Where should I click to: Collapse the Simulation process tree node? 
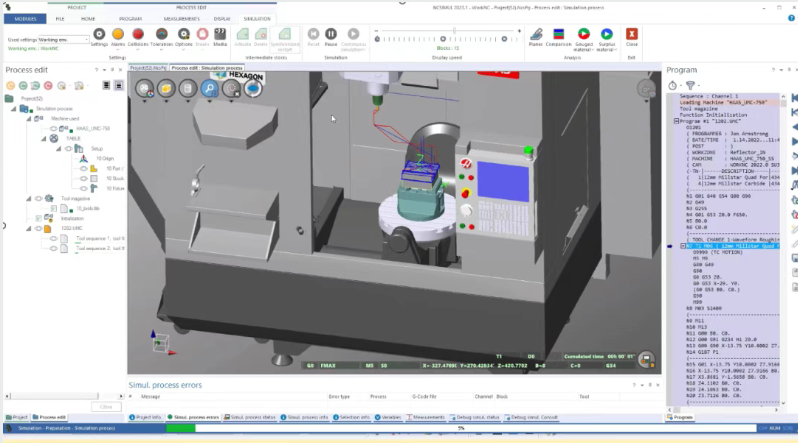[15, 109]
